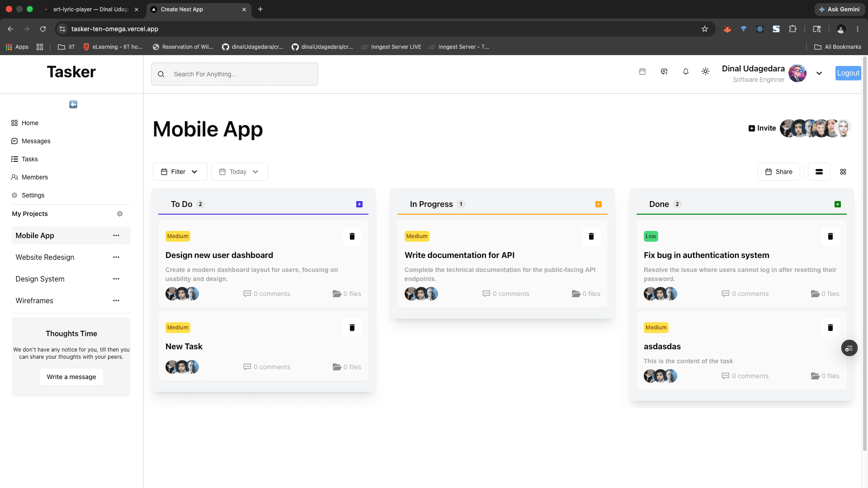Delete the New Task card
The width and height of the screenshot is (868, 488).
pyautogui.click(x=352, y=328)
